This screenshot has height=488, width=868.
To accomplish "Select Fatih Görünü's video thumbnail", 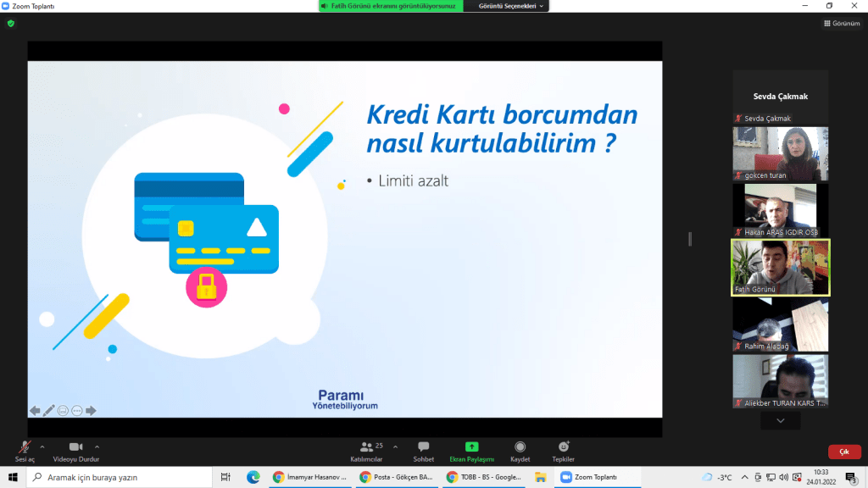I will [781, 267].
